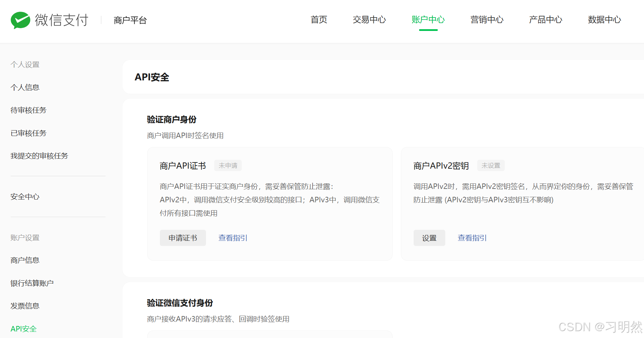Click the 个人设置 group label
Screen dimensions: 644x338
pyautogui.click(x=25, y=65)
